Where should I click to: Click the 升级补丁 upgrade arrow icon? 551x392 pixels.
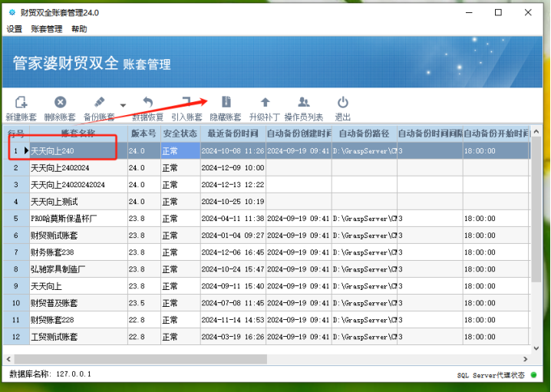(265, 102)
